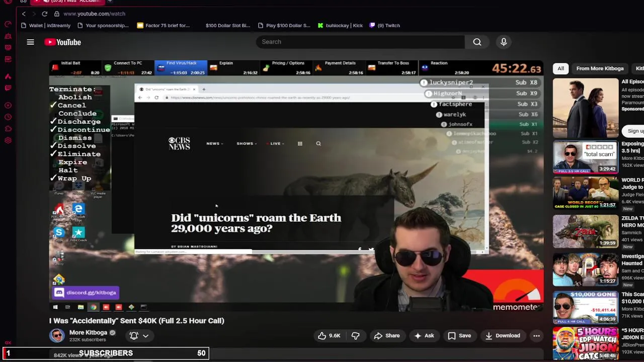This screenshot has height=362, width=644.
Task: View site info via the address padlock
Action: coord(57,14)
